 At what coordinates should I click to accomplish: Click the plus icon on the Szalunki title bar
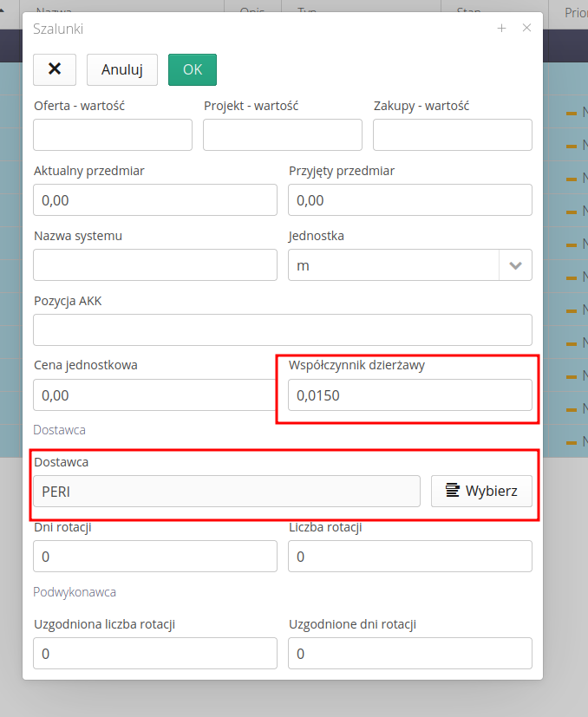pos(501,28)
